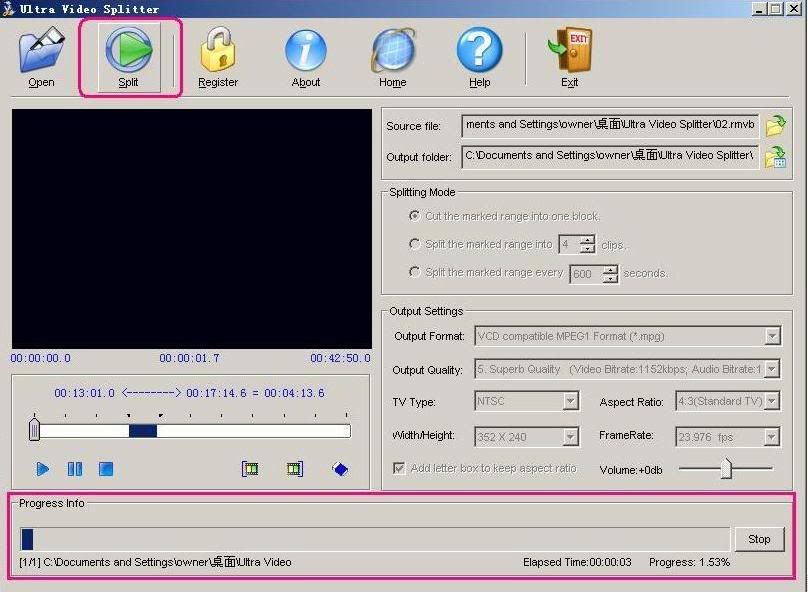This screenshot has width=808, height=592.
Task: Close the Ultra Video Splitter window
Action: (x=794, y=9)
